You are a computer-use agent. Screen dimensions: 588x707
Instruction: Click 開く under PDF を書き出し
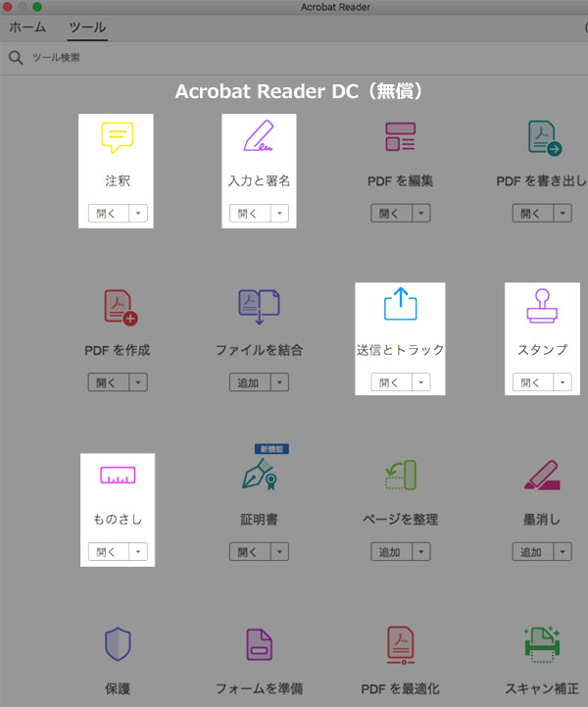(533, 213)
